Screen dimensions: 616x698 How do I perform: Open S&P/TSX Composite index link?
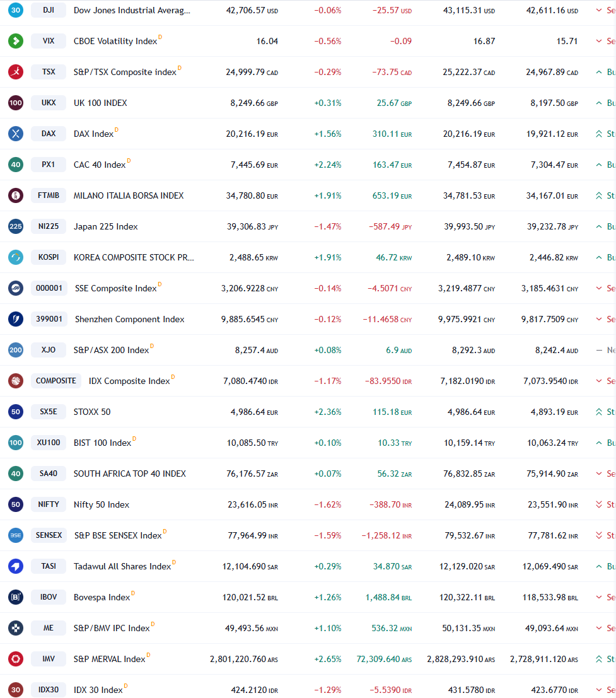(125, 72)
